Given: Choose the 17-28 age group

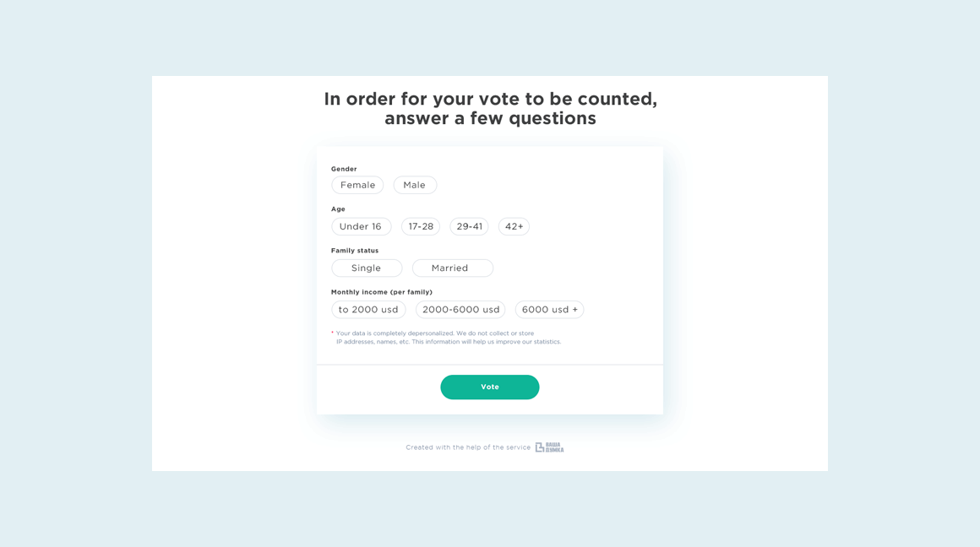Looking at the screenshot, I should [x=421, y=226].
